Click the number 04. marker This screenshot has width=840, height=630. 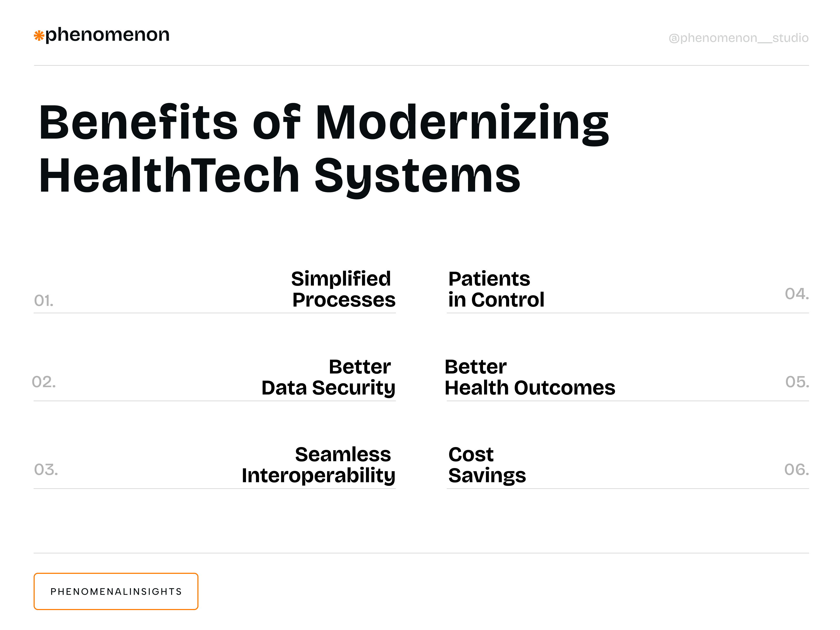(x=797, y=294)
